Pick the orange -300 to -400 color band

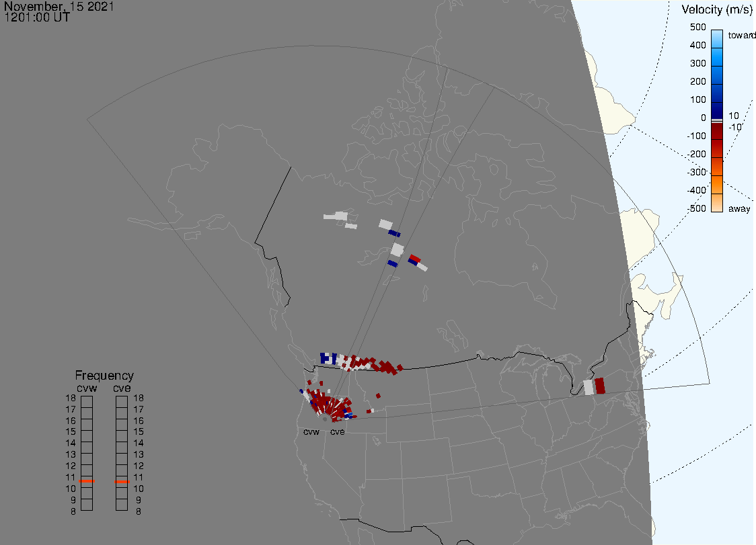pos(717,185)
